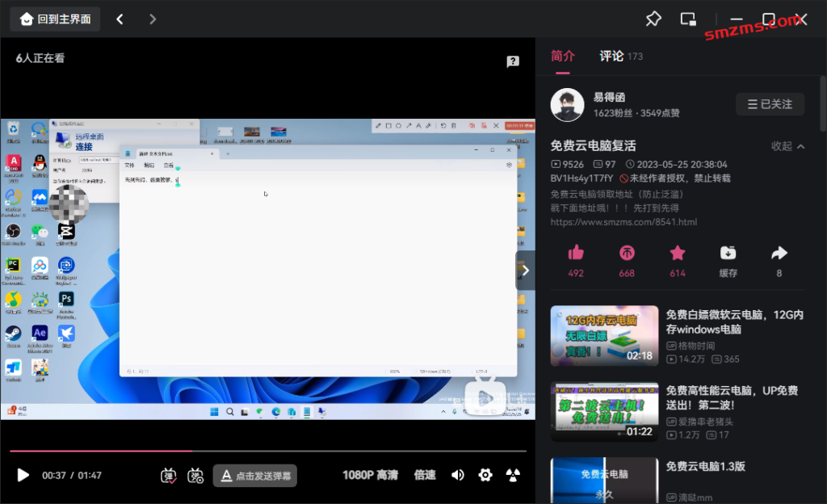Image resolution: width=827 pixels, height=504 pixels.
Task: Open player settings gear icon
Action: pos(485,475)
